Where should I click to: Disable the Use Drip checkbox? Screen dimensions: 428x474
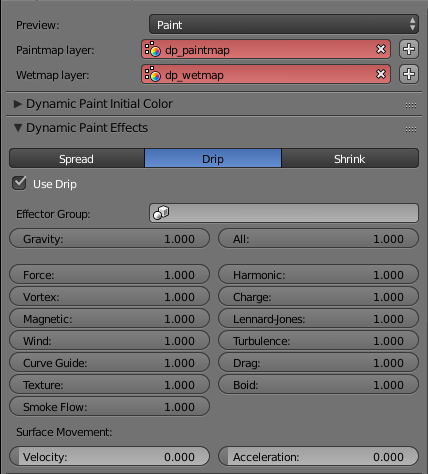19,183
